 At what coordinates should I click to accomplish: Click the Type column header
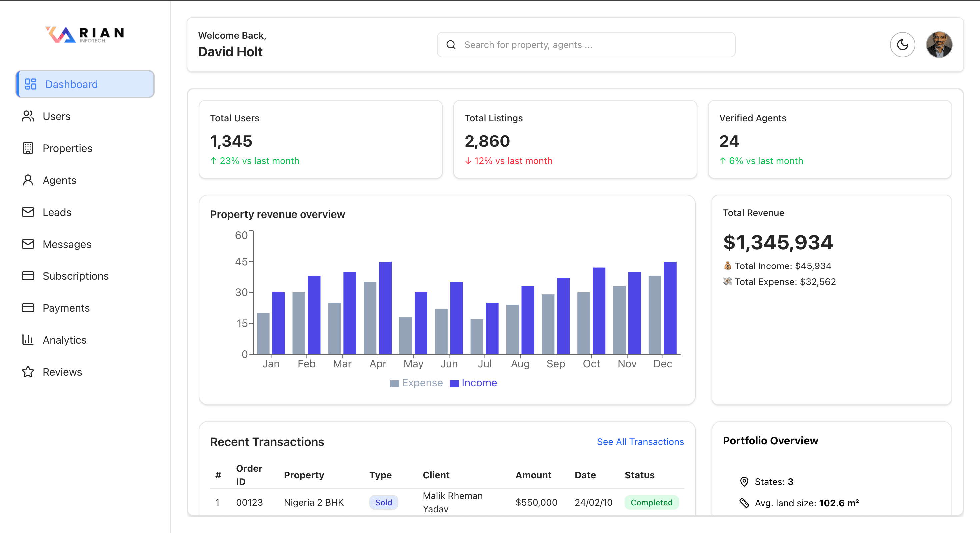point(380,475)
